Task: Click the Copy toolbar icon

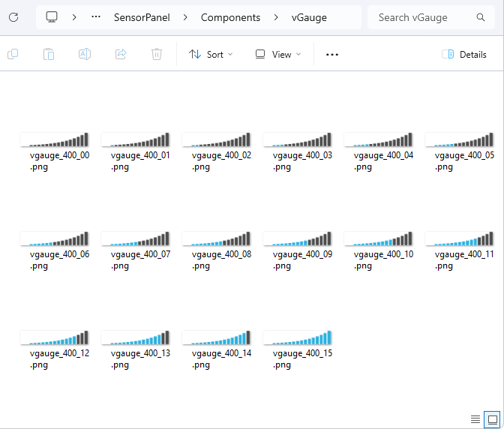Action: tap(13, 54)
